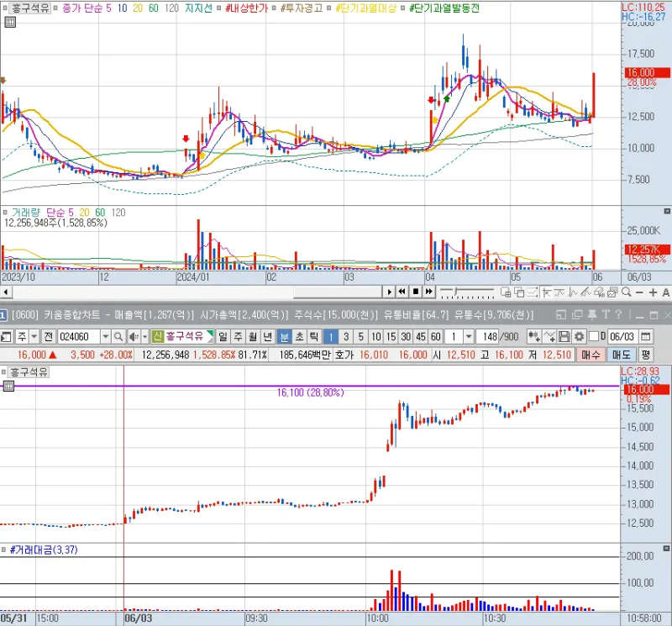Click the window layout icon in title bar
The width and height of the screenshot is (672, 626).
(561, 315)
